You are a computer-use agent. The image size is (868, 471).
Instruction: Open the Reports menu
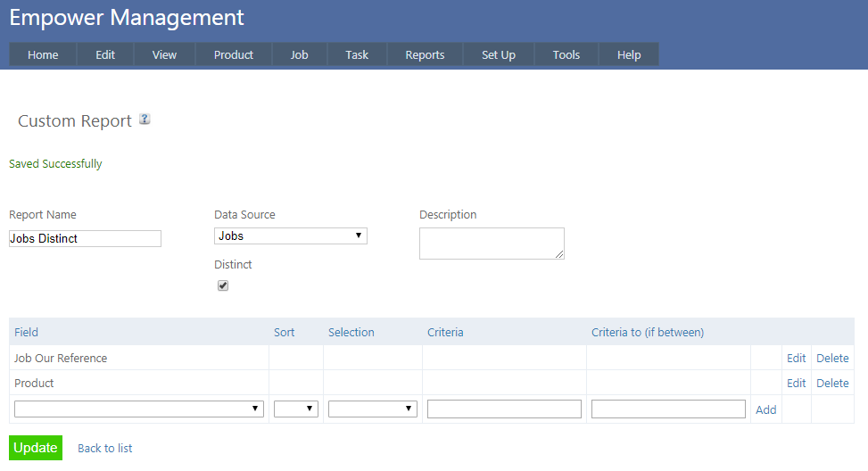click(x=425, y=54)
